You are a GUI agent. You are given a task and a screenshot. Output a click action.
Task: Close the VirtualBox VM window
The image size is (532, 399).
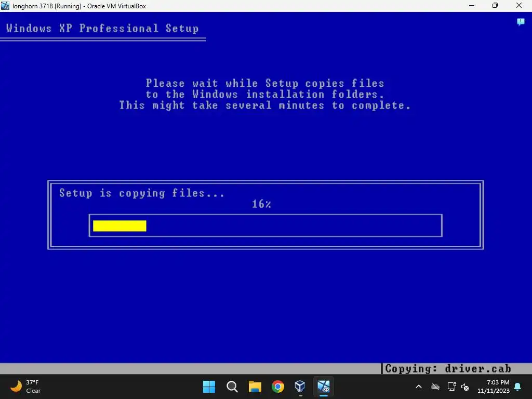click(x=519, y=5)
